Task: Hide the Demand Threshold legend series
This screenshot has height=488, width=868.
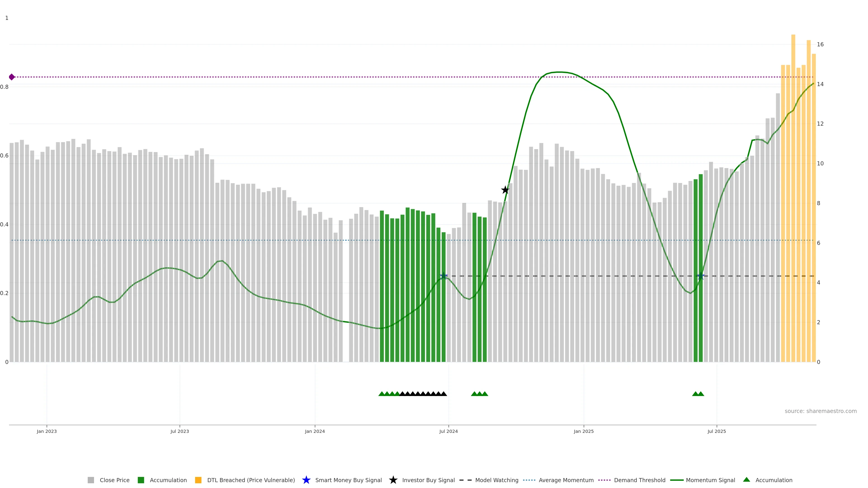Action: tap(639, 480)
